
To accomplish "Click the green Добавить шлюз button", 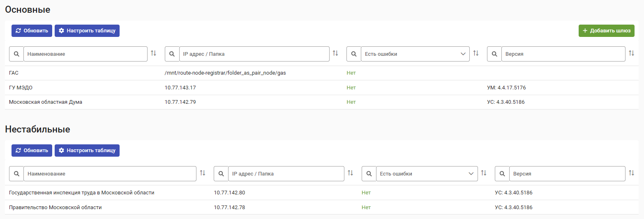I will tap(607, 31).
